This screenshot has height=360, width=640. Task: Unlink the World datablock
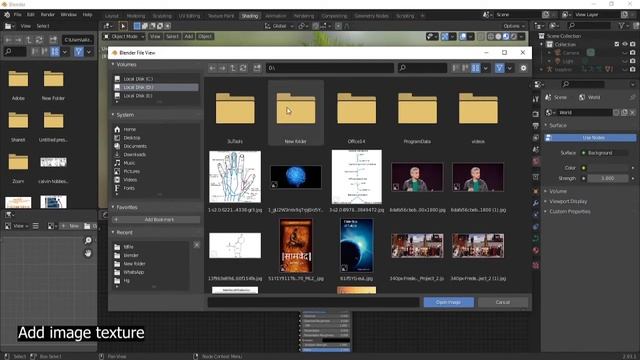(632, 112)
